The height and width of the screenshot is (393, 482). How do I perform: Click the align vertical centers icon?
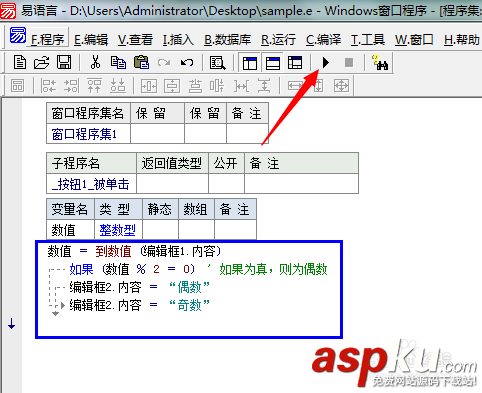[x=217, y=86]
